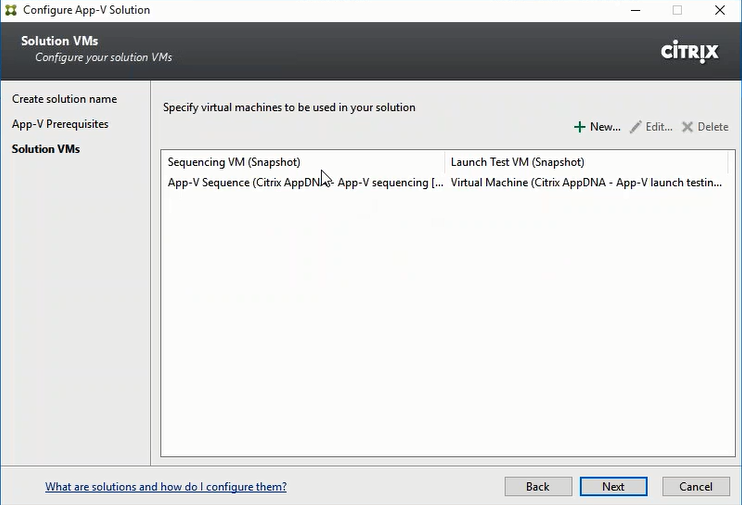Select the Virtual Machine launch testing cell
Screen dimensions: 742x505
586,183
